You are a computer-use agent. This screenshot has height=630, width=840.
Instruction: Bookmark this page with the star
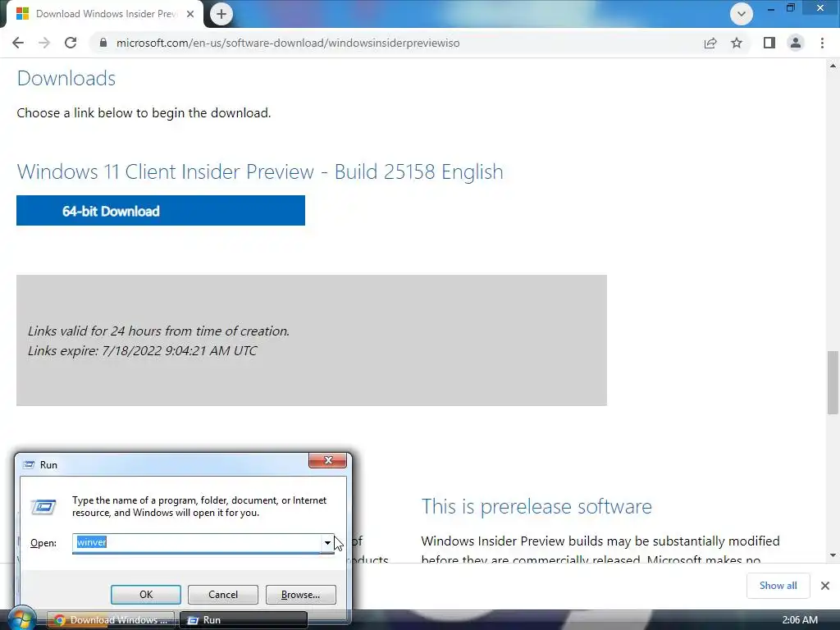[x=737, y=43]
